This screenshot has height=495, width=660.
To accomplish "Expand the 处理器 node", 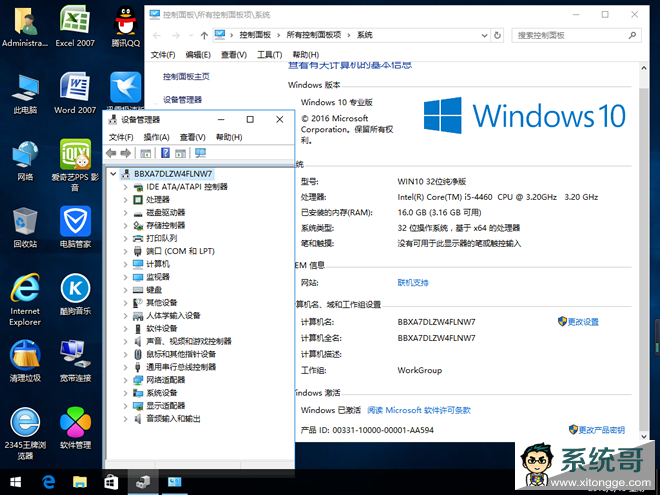I will pyautogui.click(x=125, y=200).
